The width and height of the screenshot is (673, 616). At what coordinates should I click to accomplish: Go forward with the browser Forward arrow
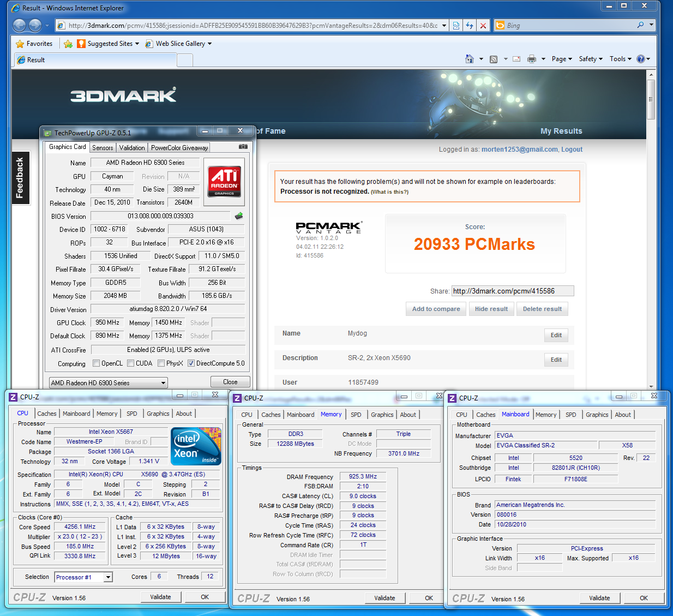pos(35,25)
